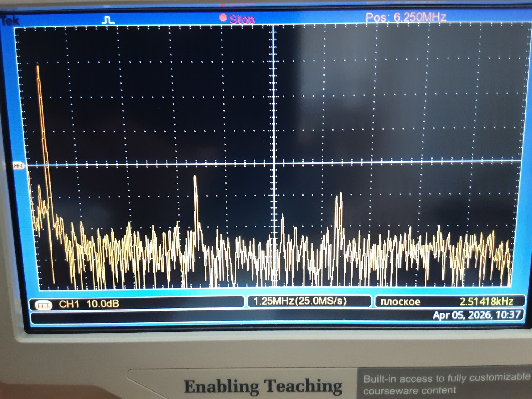Click the Pos: 6.250MHz readout
The width and height of the screenshot is (532, 399).
pos(405,17)
